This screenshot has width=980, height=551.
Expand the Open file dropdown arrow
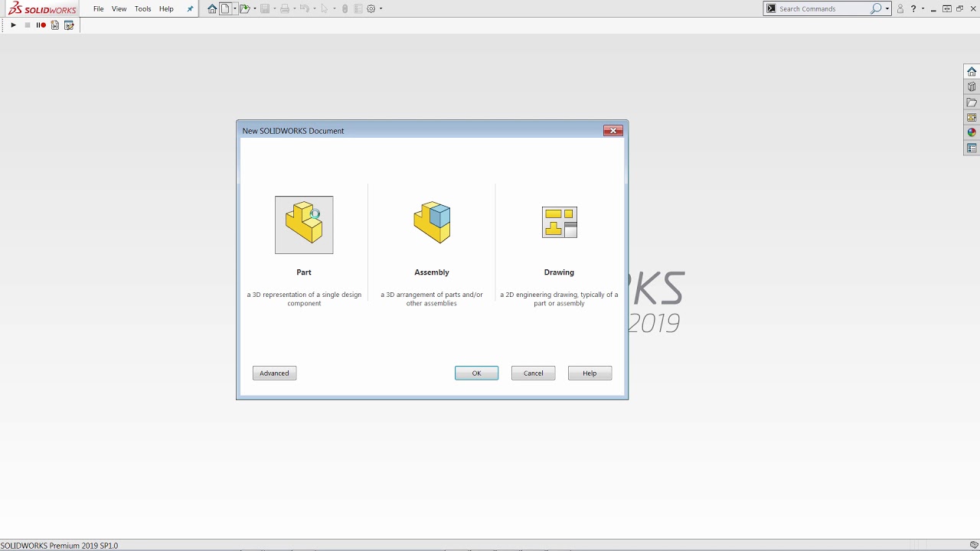255,8
